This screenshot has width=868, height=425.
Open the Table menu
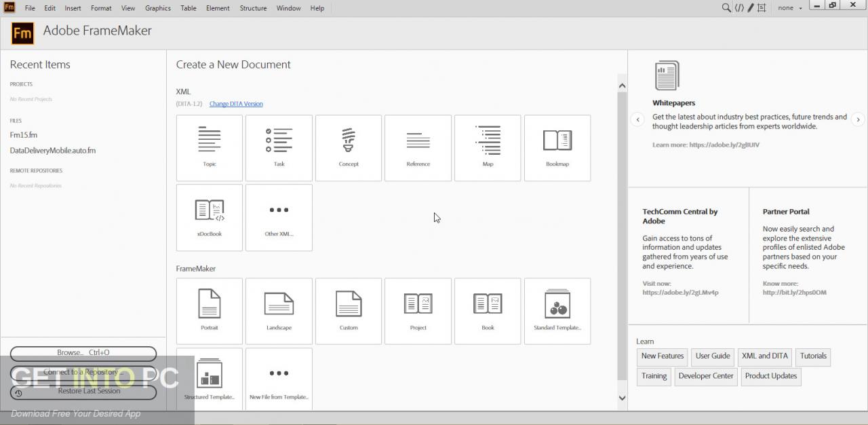click(189, 8)
